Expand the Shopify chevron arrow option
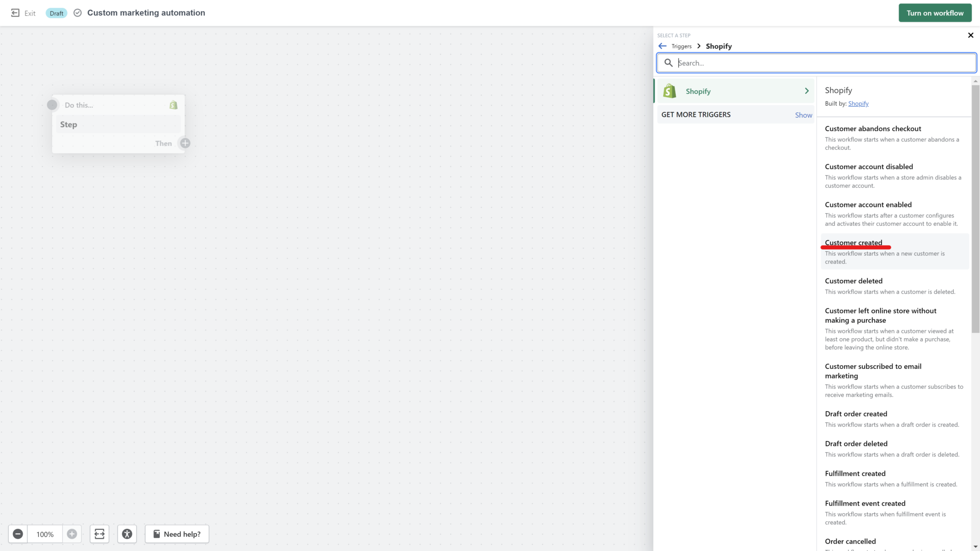The image size is (980, 551). pos(806,91)
